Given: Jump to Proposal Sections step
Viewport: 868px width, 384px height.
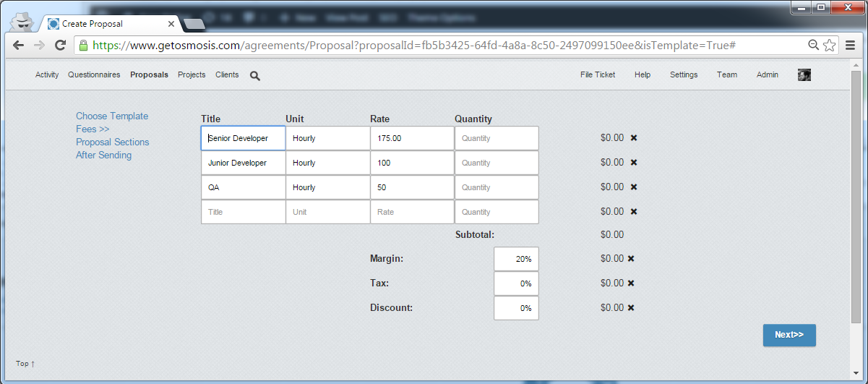Looking at the screenshot, I should [113, 142].
